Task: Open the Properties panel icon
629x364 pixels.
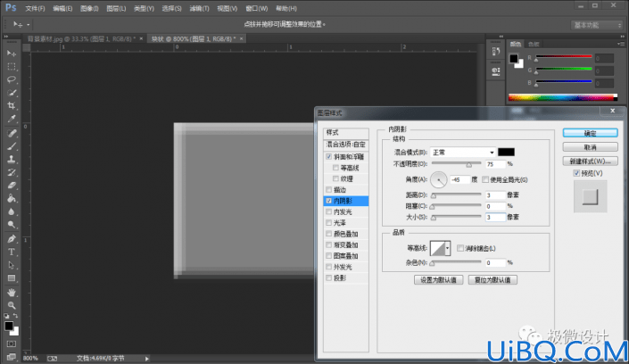Action: [x=496, y=72]
